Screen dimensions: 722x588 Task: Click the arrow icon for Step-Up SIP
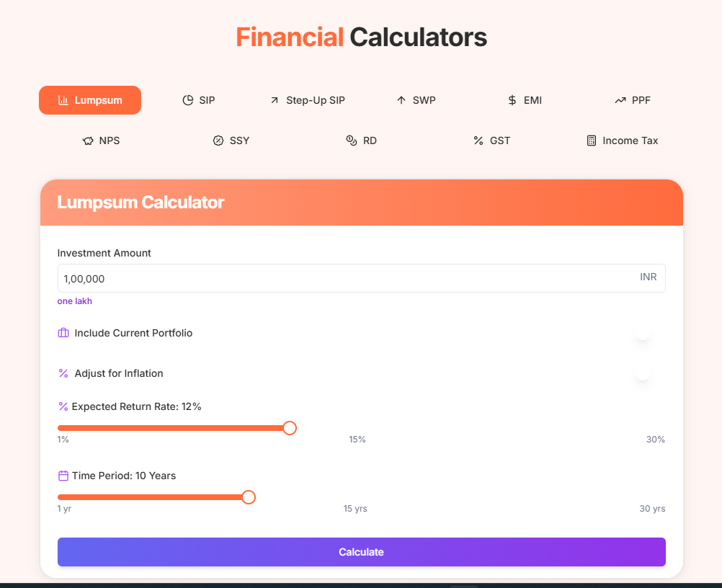pos(275,100)
